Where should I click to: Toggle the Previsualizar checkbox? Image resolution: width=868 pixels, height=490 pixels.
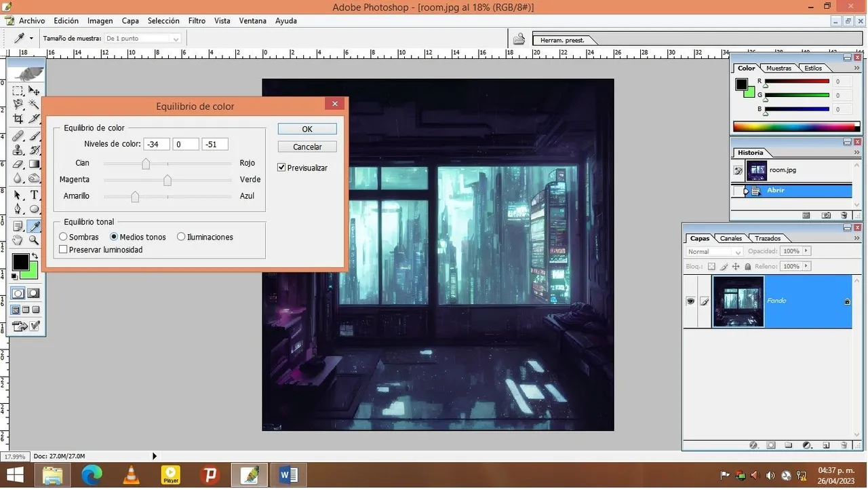pos(281,168)
